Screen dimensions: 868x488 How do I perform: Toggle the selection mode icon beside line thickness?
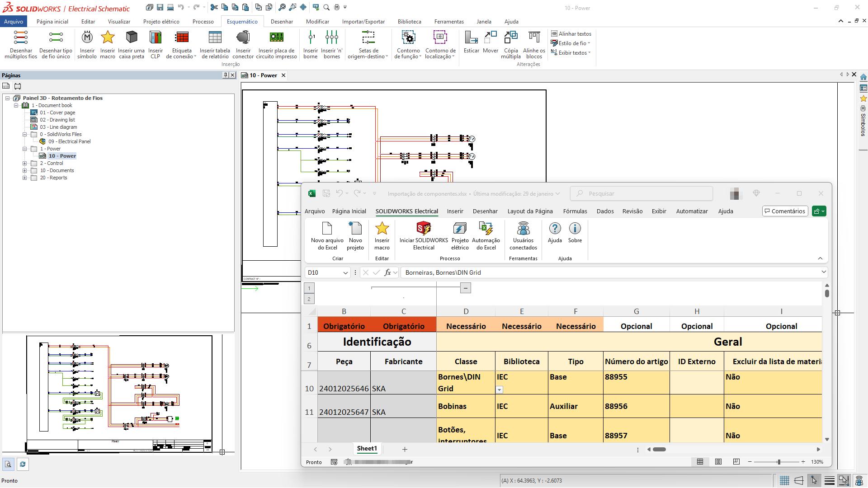pyautogui.click(x=844, y=480)
